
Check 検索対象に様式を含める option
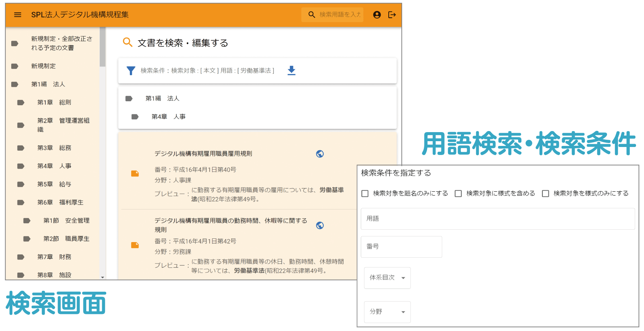click(458, 194)
